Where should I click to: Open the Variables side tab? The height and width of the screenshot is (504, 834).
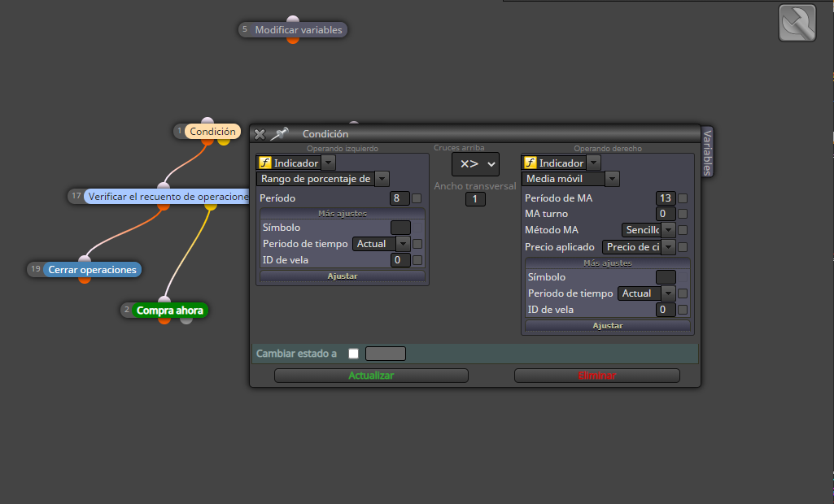click(707, 151)
